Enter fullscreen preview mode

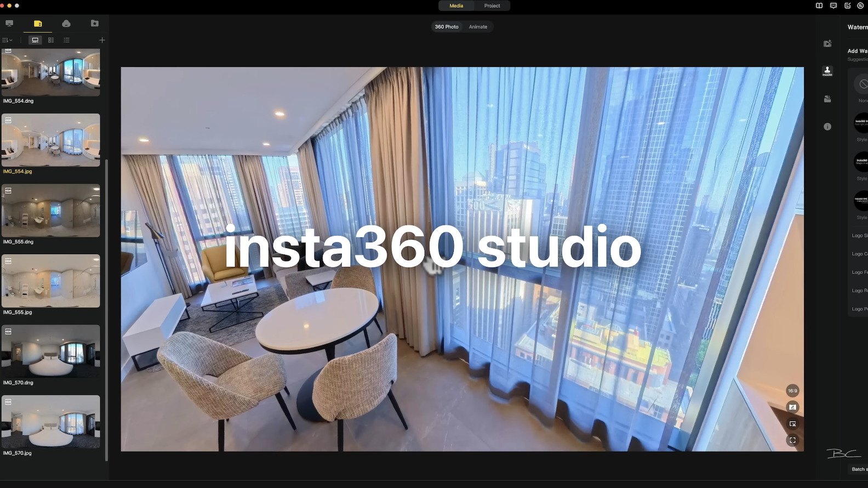click(x=792, y=440)
